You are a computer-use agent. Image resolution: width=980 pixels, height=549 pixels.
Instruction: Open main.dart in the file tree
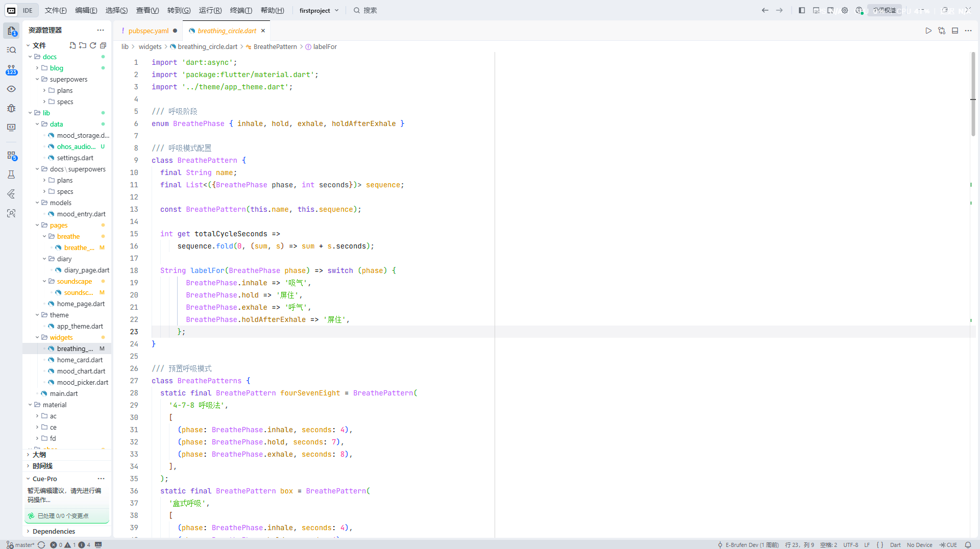(x=64, y=393)
